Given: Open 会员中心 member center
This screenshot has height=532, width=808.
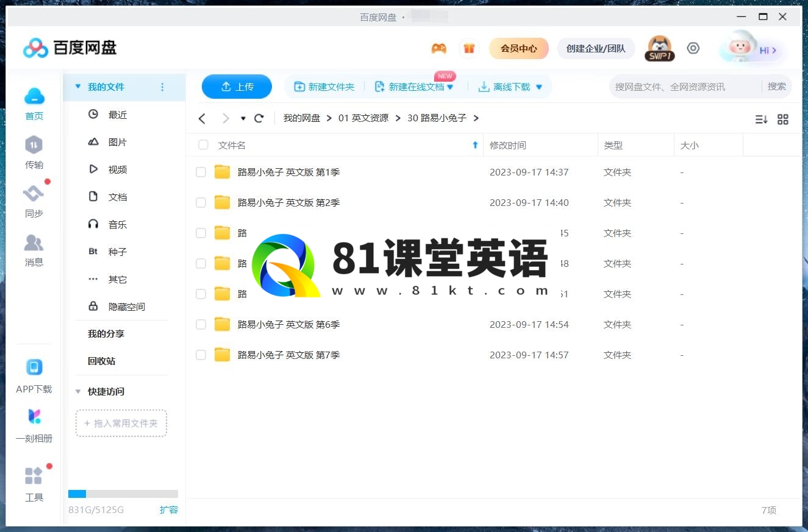Looking at the screenshot, I should (519, 48).
